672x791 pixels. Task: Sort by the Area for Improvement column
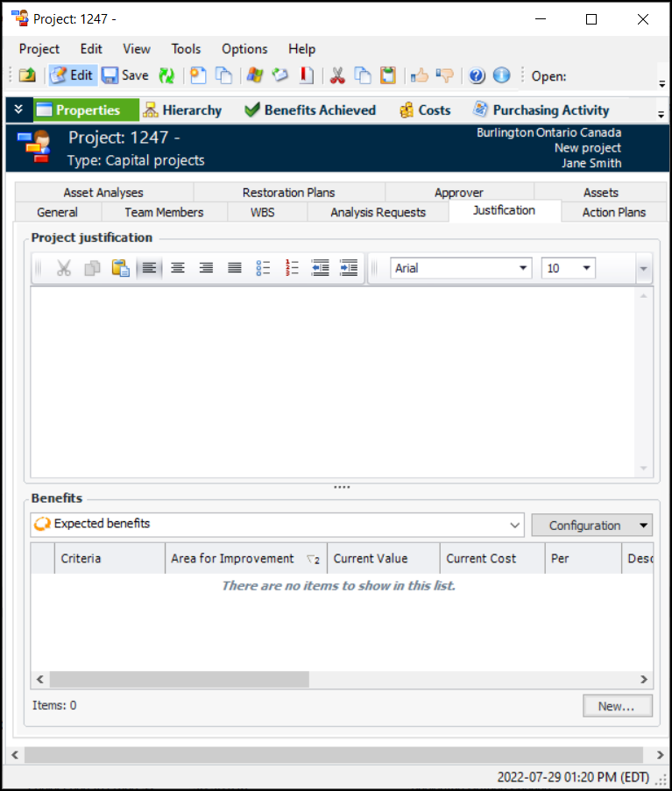point(245,559)
